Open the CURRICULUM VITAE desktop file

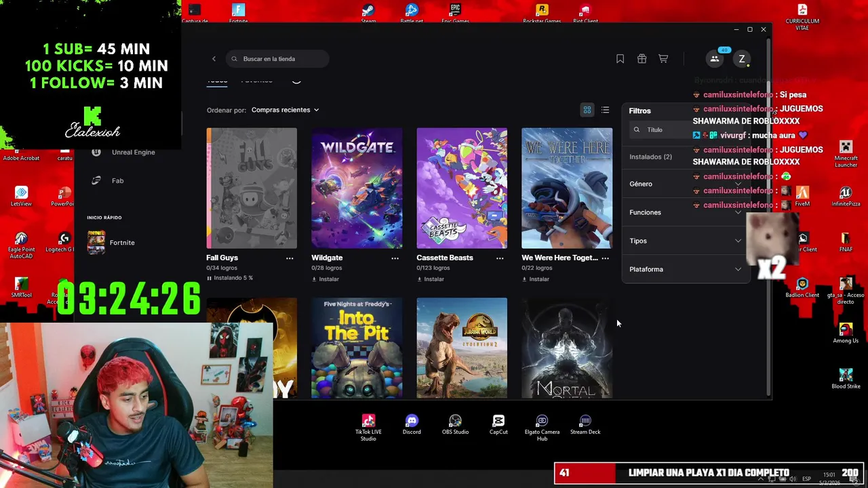coord(802,16)
